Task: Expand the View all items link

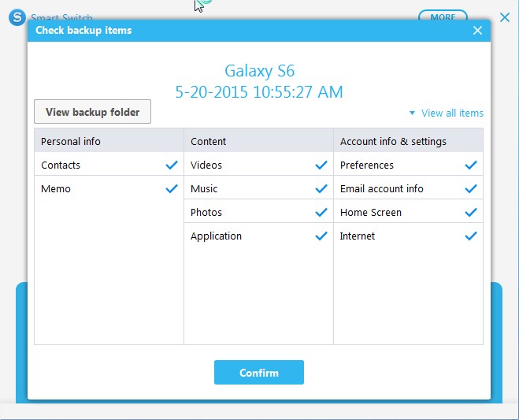Action: point(452,113)
